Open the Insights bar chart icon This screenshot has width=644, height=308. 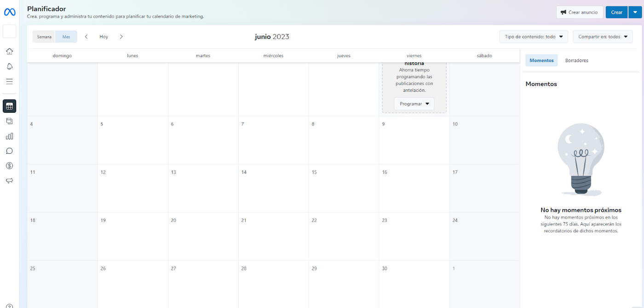point(9,136)
